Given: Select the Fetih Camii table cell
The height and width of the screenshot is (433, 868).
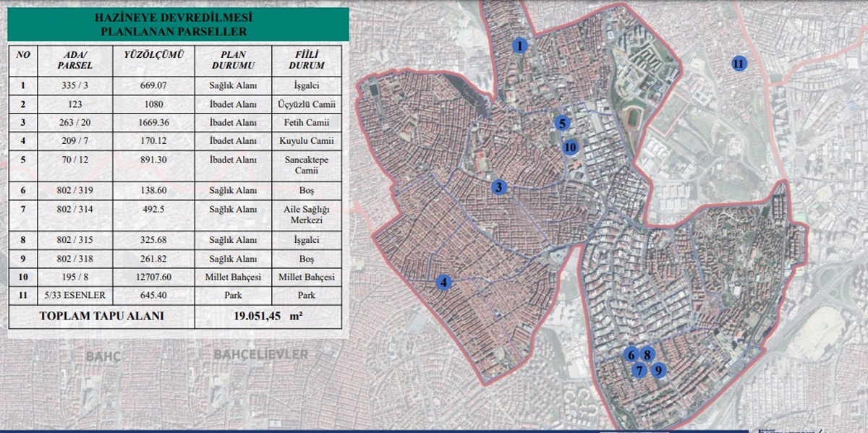Looking at the screenshot, I should [307, 122].
